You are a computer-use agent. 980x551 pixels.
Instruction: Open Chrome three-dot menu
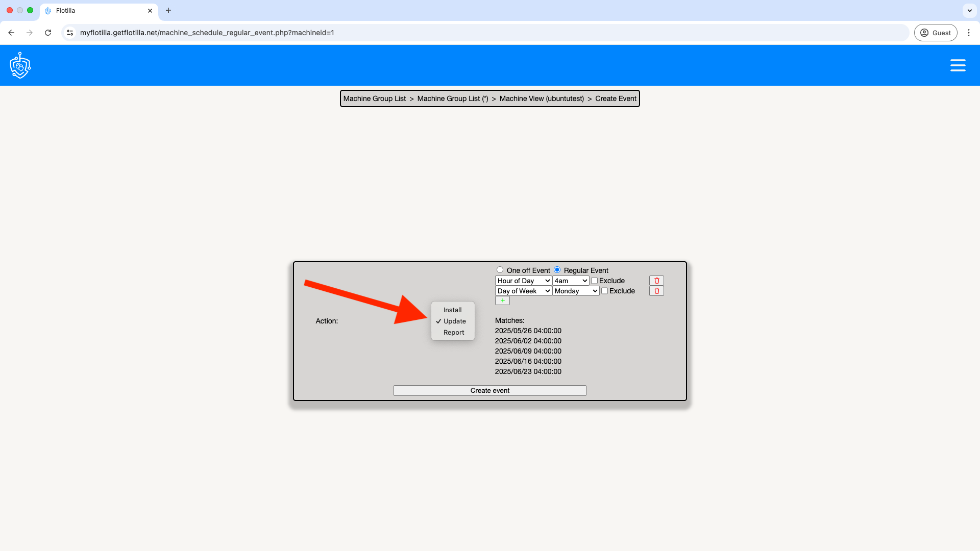tap(969, 33)
